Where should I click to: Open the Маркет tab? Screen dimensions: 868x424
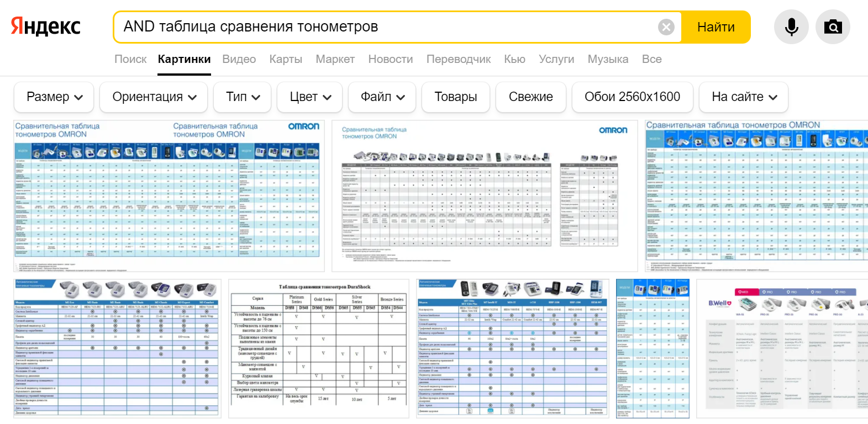coord(335,59)
